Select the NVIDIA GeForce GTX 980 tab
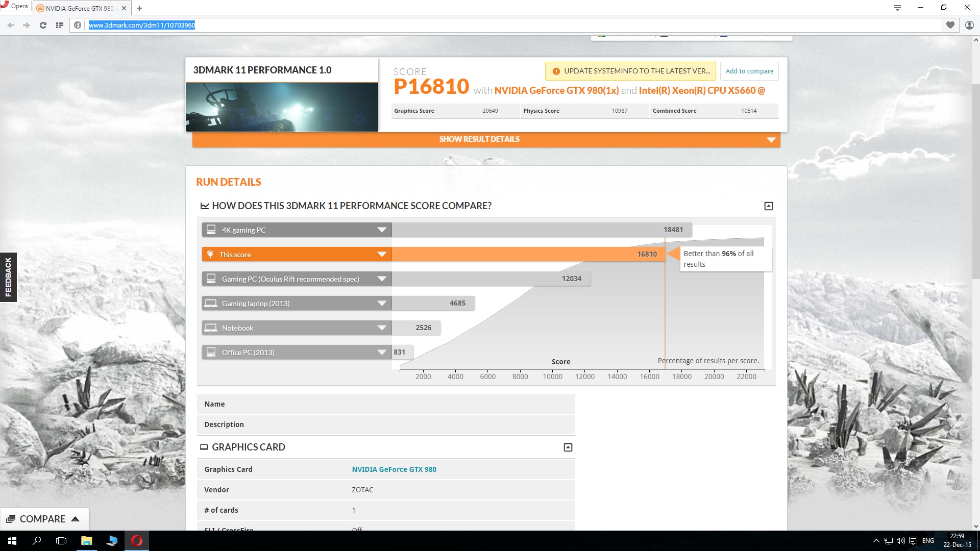980x551 pixels. [x=79, y=8]
